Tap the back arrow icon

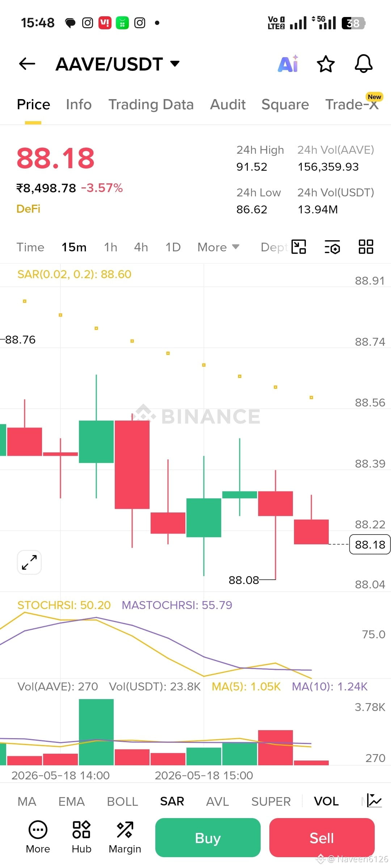pos(27,64)
